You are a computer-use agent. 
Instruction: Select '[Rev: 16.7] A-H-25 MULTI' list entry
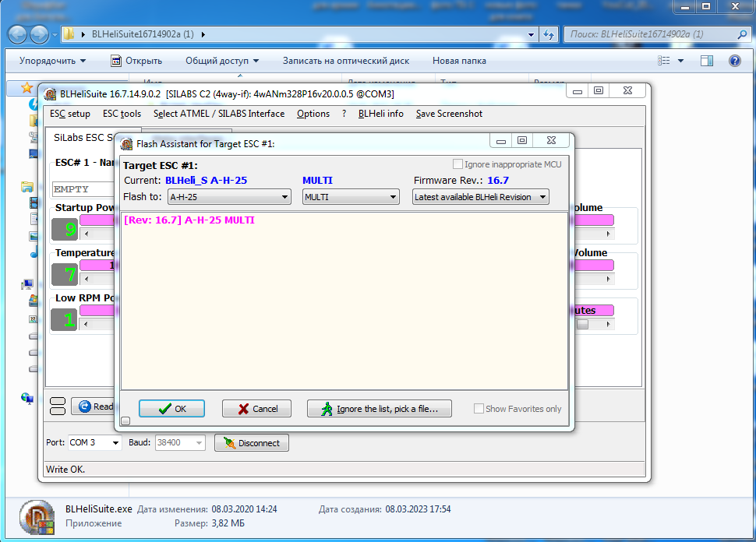tap(189, 220)
